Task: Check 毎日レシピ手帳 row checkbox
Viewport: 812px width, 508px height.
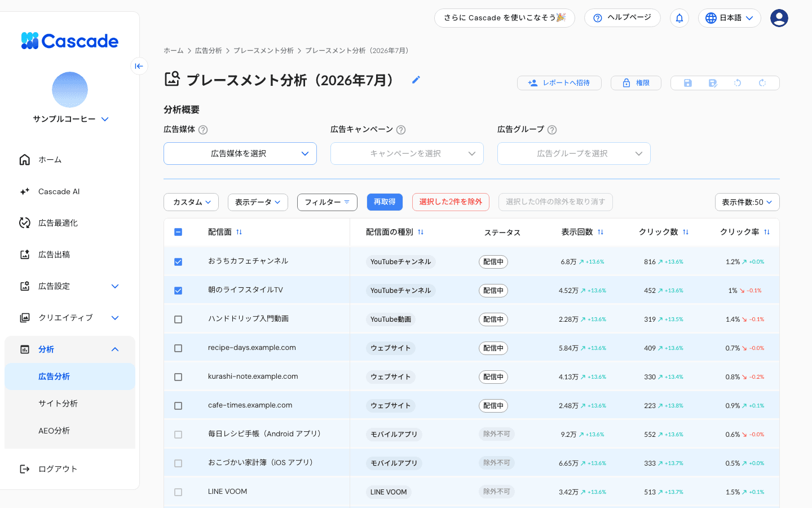Action: 178,435
